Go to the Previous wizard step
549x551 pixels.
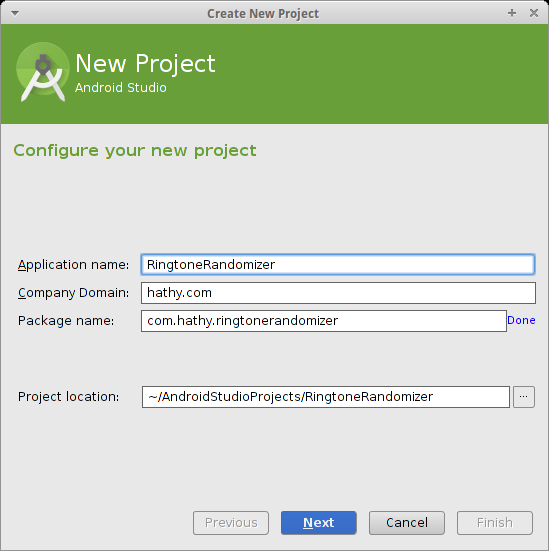231,523
